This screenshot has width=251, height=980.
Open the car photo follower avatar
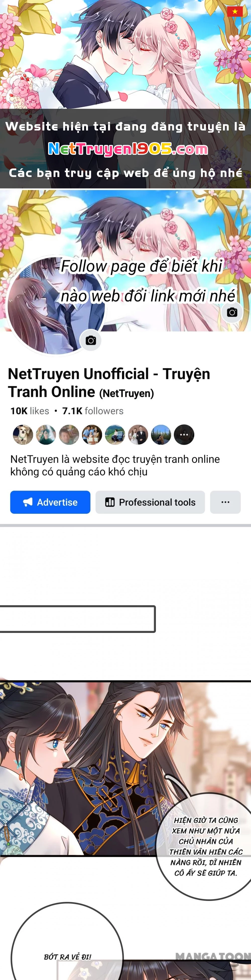tap(115, 434)
